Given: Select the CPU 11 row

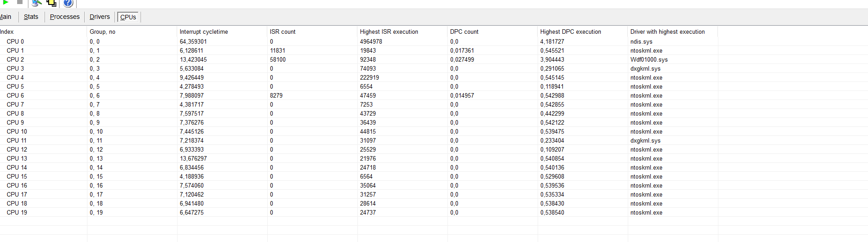Looking at the screenshot, I should (359, 140).
